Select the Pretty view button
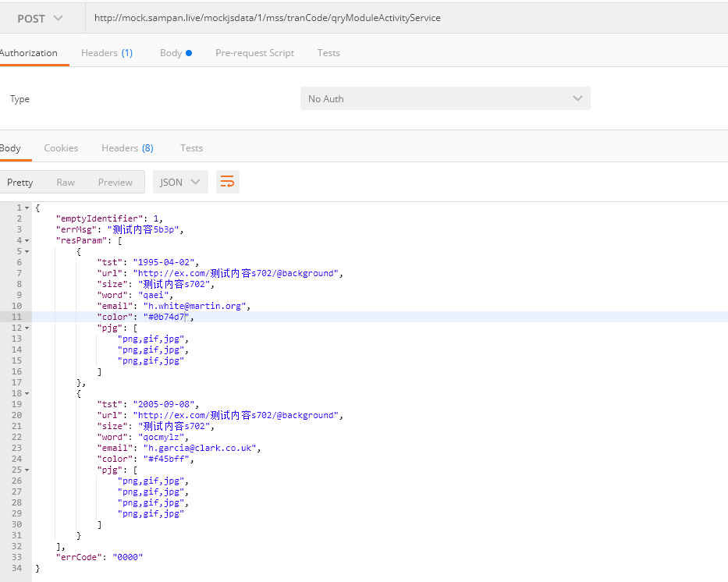The height and width of the screenshot is (582, 728). pos(20,182)
